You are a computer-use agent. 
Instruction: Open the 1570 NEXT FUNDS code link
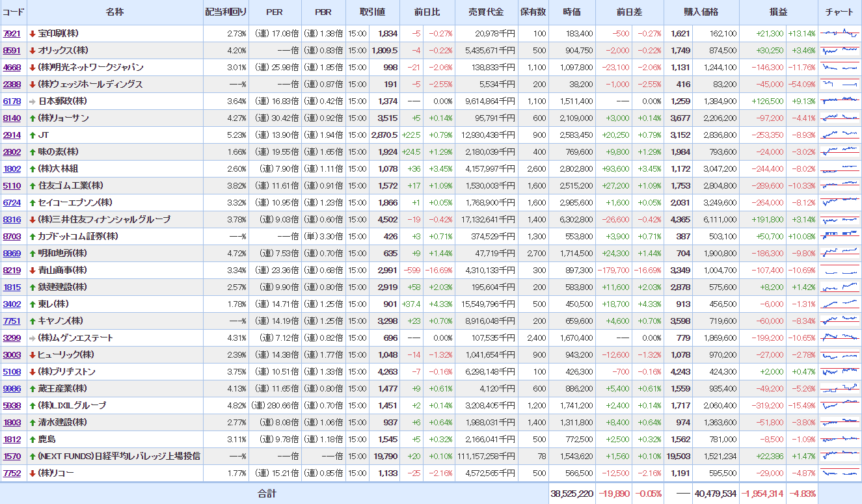click(12, 456)
